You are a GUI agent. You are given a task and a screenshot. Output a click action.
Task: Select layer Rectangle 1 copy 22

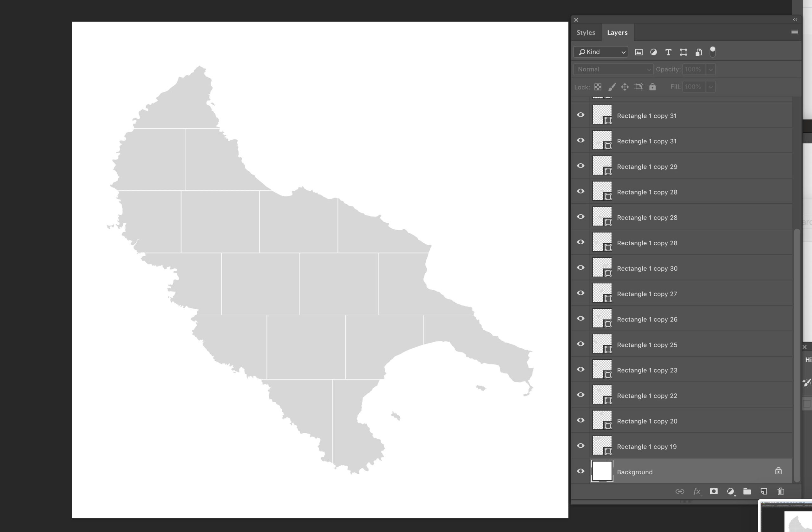(x=647, y=396)
